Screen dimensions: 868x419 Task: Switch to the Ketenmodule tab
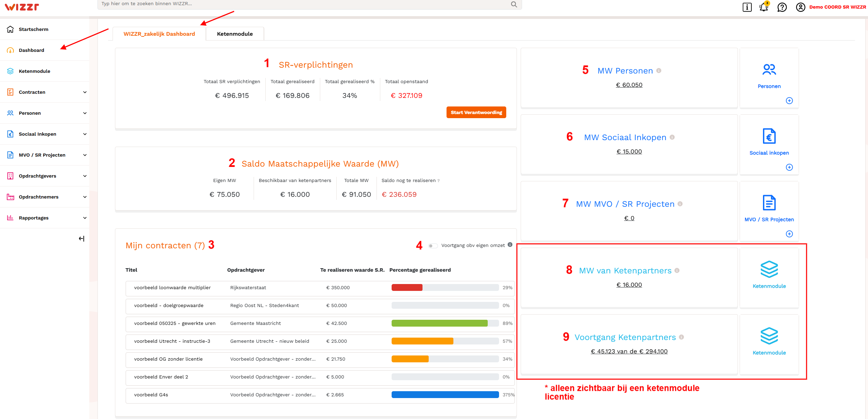coord(235,34)
